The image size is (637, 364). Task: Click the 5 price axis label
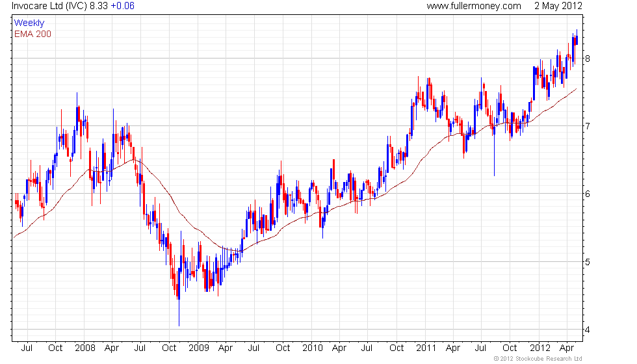click(x=588, y=262)
